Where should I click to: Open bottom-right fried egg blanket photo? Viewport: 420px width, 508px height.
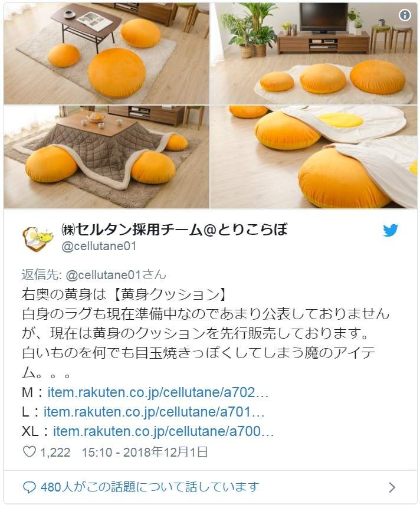click(x=314, y=157)
